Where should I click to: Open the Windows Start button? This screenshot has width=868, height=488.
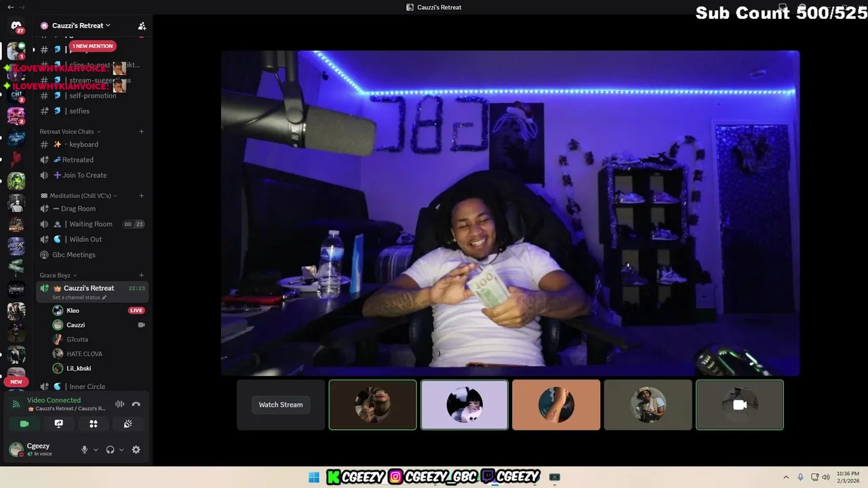click(314, 477)
